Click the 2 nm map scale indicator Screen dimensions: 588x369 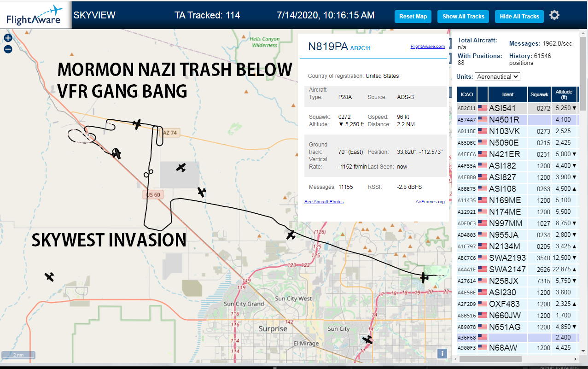tap(18, 355)
